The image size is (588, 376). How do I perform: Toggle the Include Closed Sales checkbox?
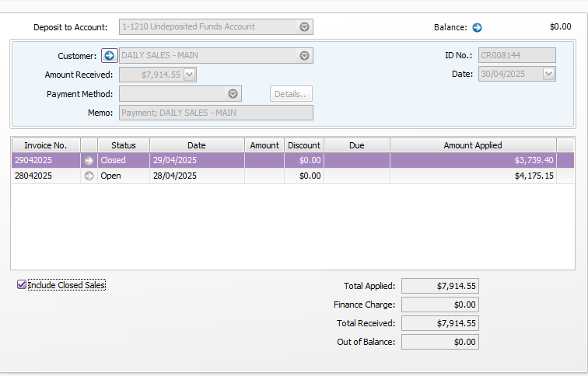[x=22, y=285]
